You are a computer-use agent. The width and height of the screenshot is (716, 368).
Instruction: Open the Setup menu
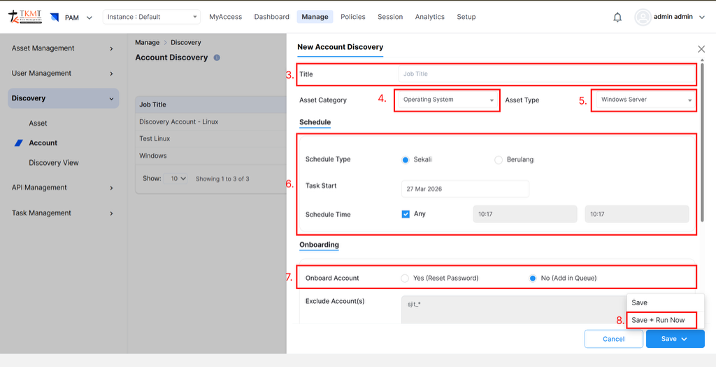[x=466, y=17]
